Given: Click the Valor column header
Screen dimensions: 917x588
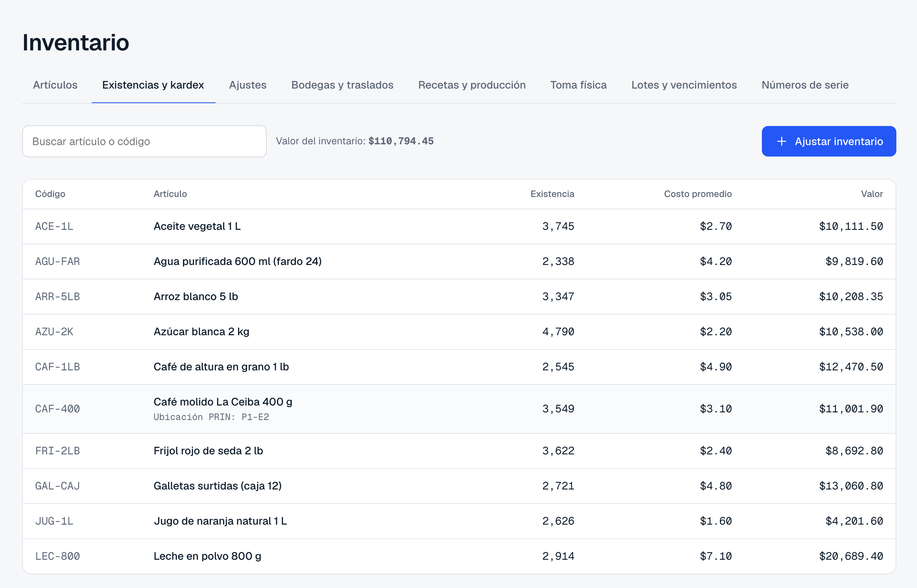Looking at the screenshot, I should (x=872, y=194).
